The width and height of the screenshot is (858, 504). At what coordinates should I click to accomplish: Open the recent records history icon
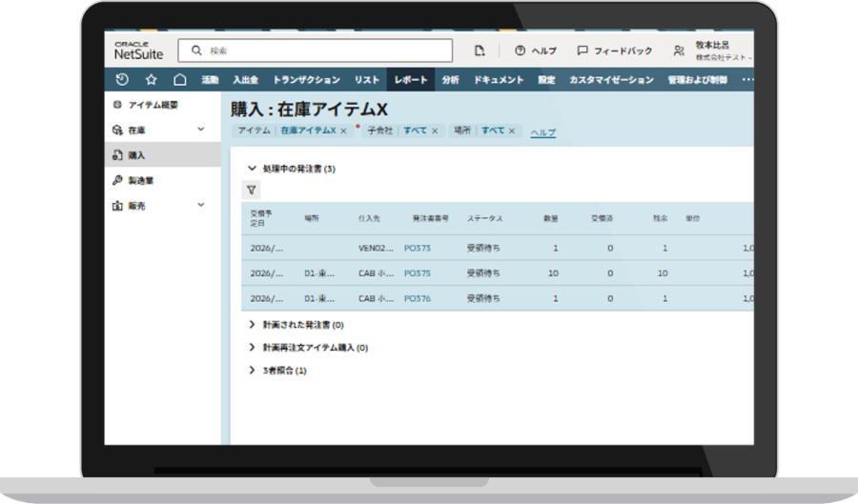122,80
